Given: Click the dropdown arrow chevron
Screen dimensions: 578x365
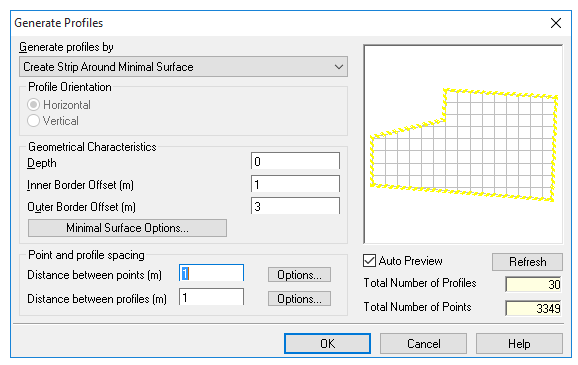Looking at the screenshot, I should click(339, 67).
